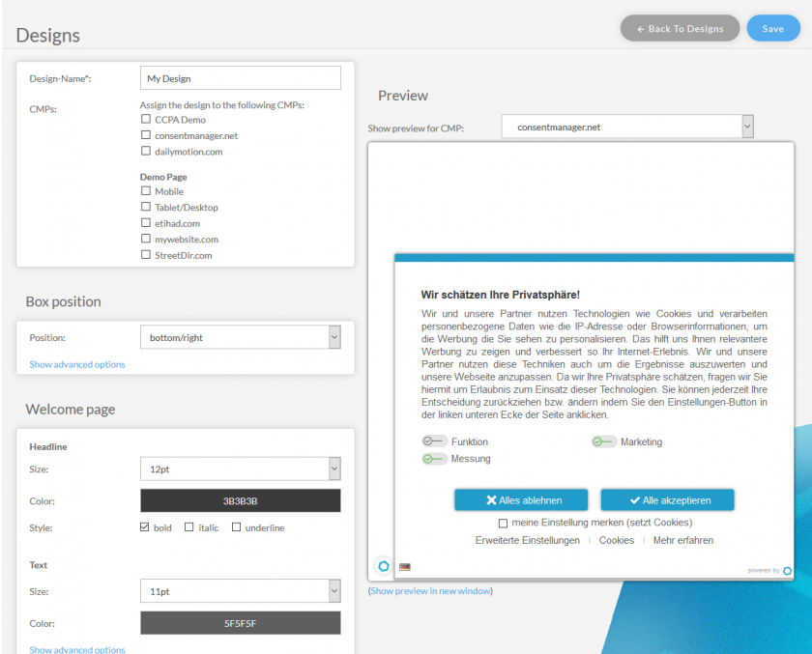Open Show advanced options under Box position
812x654 pixels.
77,364
